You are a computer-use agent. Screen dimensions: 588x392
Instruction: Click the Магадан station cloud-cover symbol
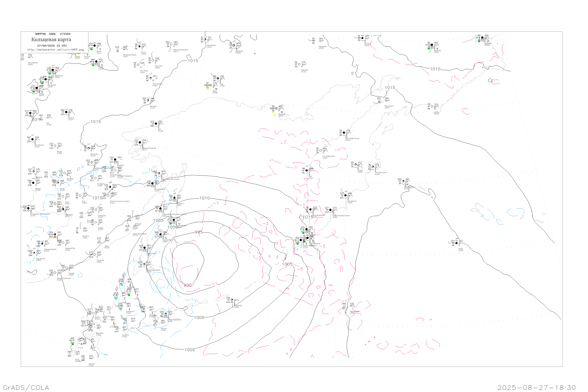(276, 109)
